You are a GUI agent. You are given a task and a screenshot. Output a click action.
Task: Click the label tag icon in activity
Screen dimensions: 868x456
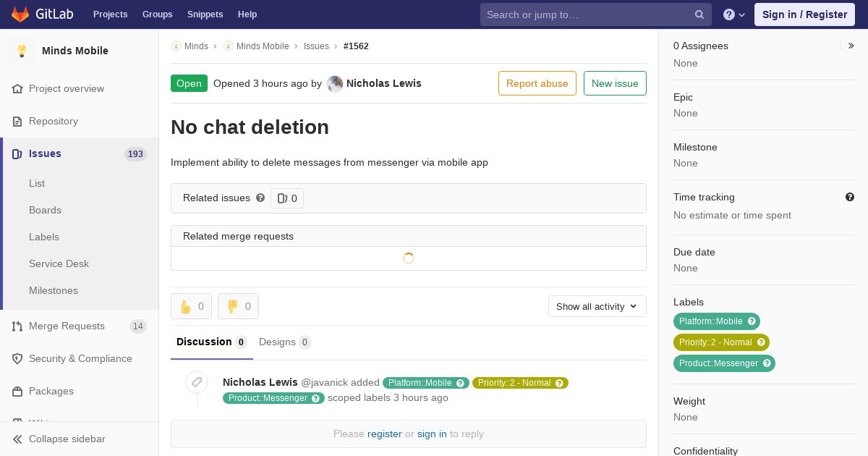(x=197, y=382)
